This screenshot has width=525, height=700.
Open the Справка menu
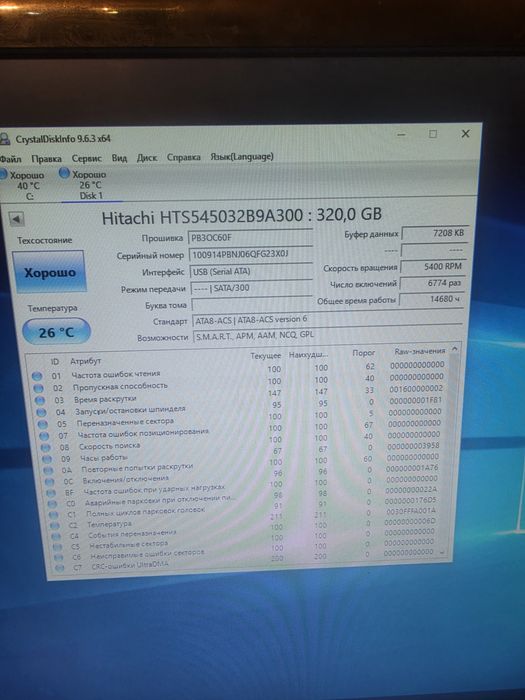pyautogui.click(x=183, y=157)
